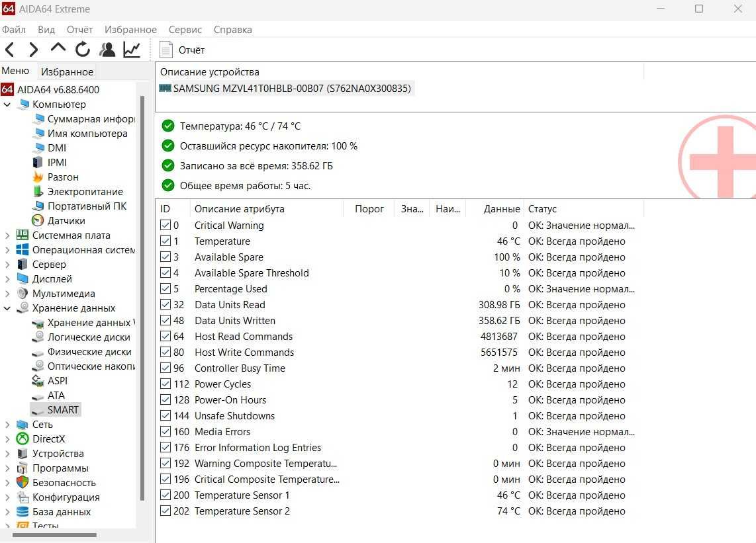
Task: Click the sidebar horizontal scrollbar
Action: (x=54, y=535)
